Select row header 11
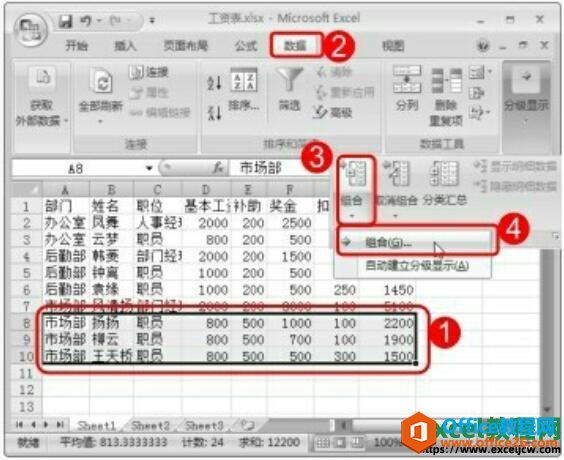Screen dimensions: 564x460 [27, 373]
